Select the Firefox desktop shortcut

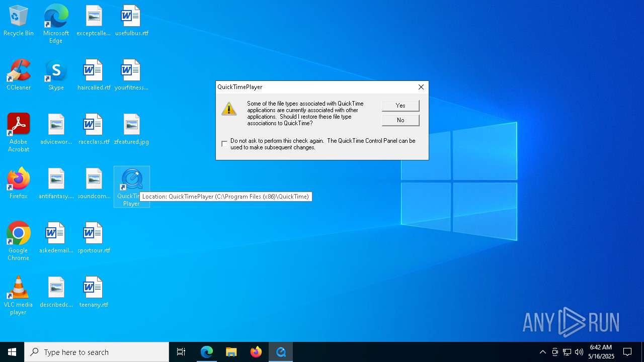(x=19, y=184)
